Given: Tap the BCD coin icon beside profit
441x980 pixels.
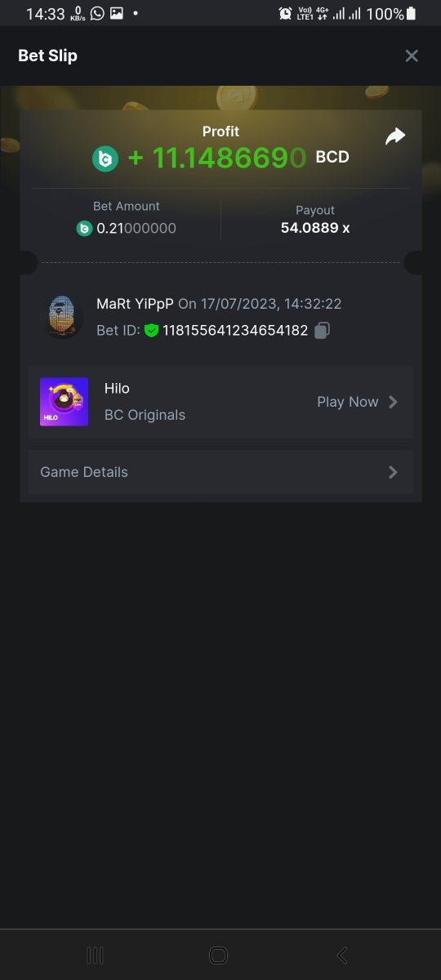Looking at the screenshot, I should 105,158.
